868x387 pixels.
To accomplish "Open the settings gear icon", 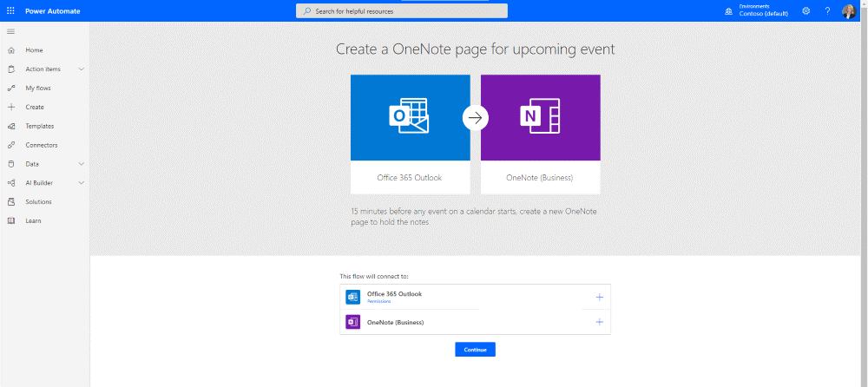I will point(806,10).
